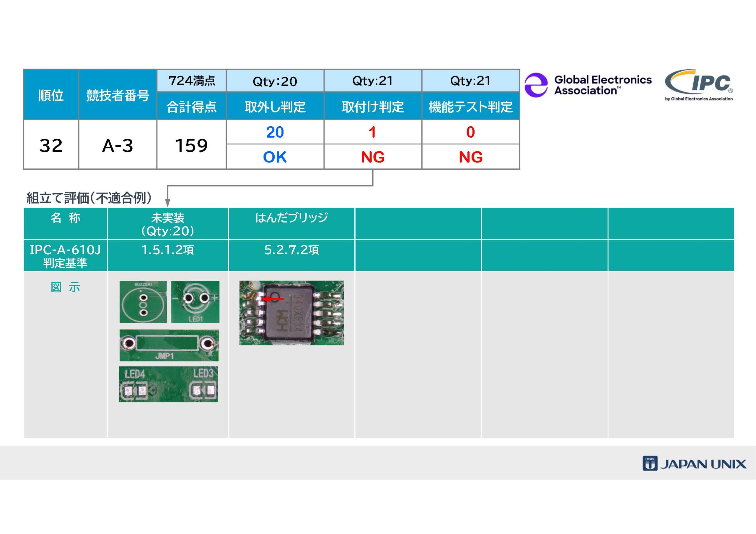Click the 順位 header cell
Viewport: 756px width, 534px height.
click(x=51, y=95)
